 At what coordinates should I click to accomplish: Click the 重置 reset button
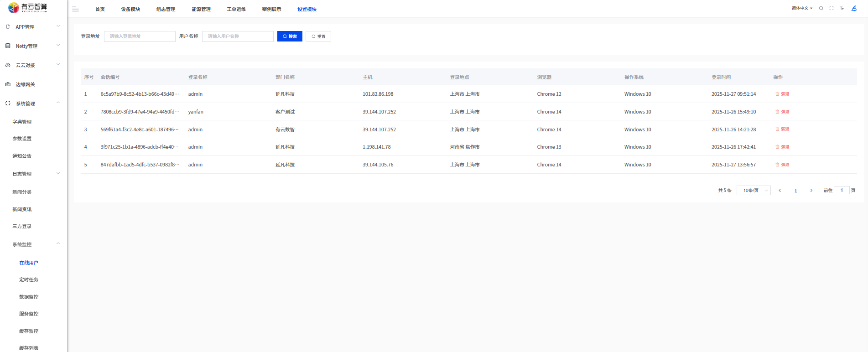318,36
